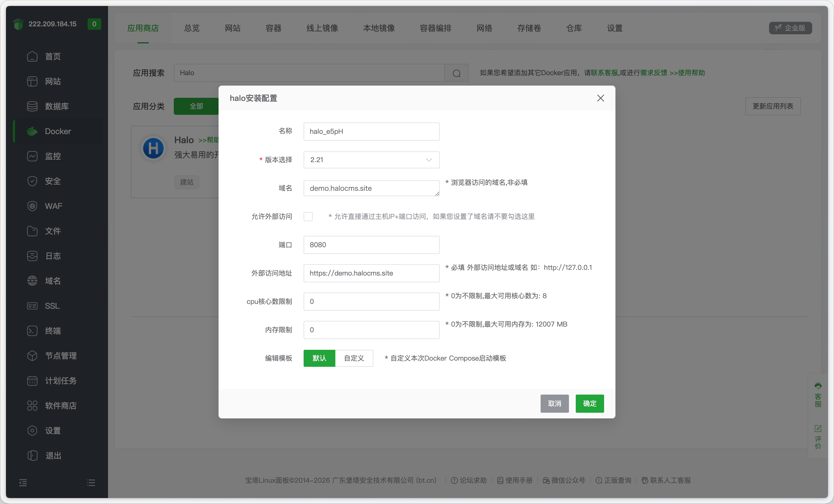Enable the allow external access checkbox
This screenshot has height=504, width=834.
pyautogui.click(x=308, y=217)
